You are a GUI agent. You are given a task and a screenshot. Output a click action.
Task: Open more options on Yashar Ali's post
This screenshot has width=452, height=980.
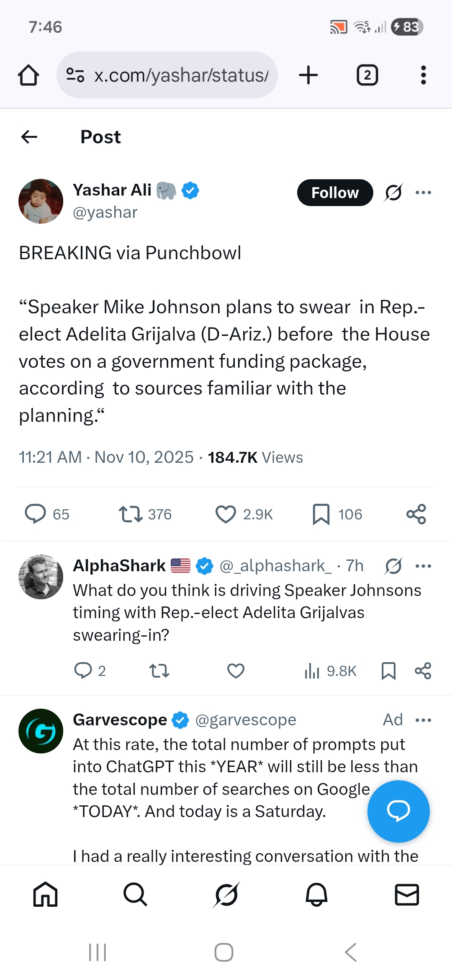pos(423,193)
